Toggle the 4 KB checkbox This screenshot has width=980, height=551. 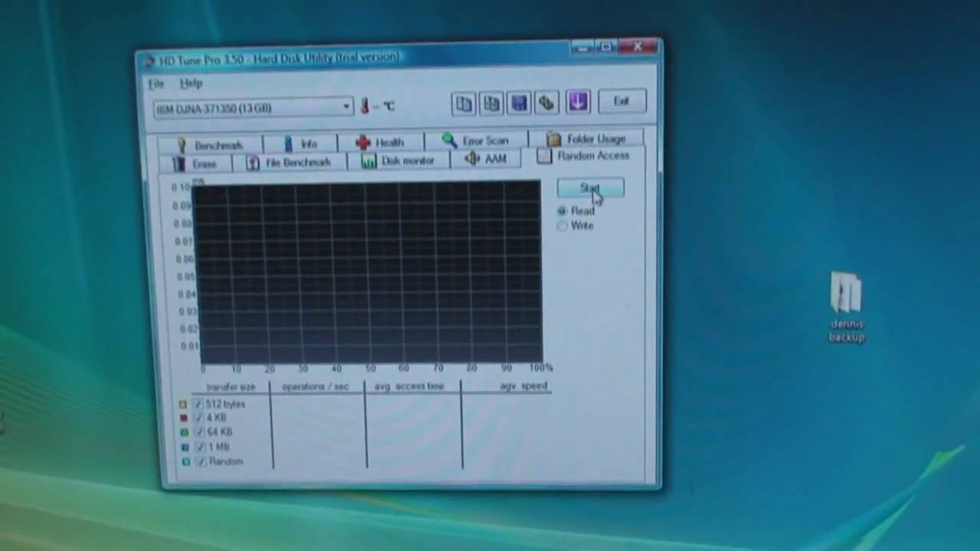199,418
